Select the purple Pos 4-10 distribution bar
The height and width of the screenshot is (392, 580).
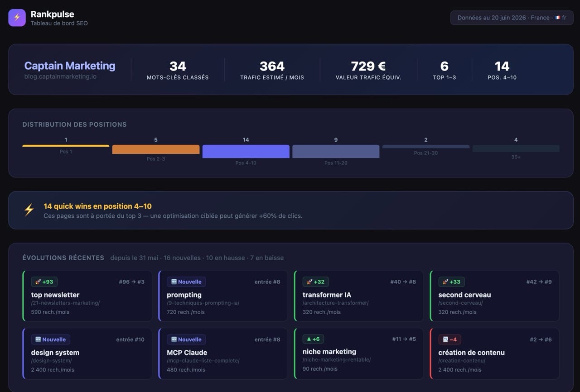[246, 152]
